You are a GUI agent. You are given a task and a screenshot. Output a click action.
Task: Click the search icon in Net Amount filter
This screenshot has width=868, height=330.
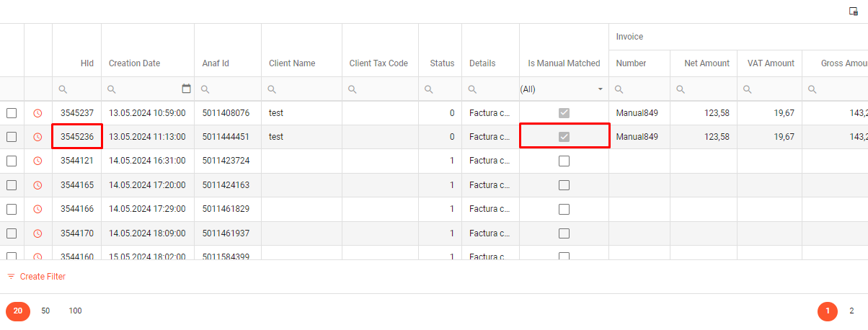click(x=681, y=89)
